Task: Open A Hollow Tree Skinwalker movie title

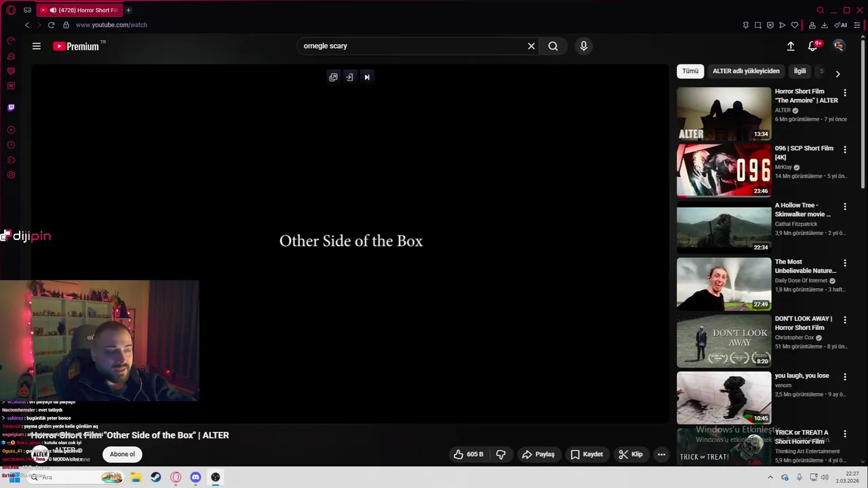Action: 803,209
